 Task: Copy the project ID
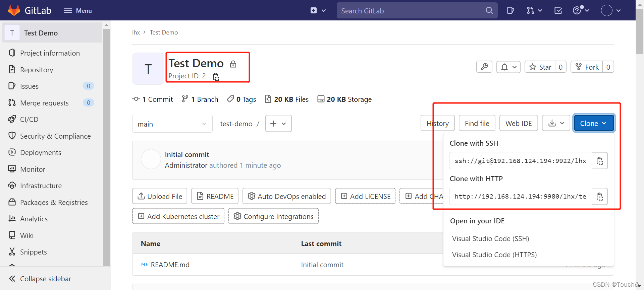tap(216, 77)
